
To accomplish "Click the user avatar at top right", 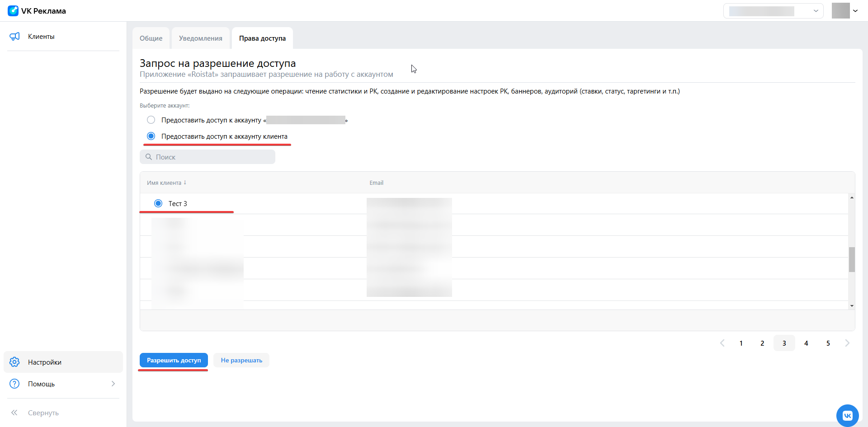I will coord(840,11).
